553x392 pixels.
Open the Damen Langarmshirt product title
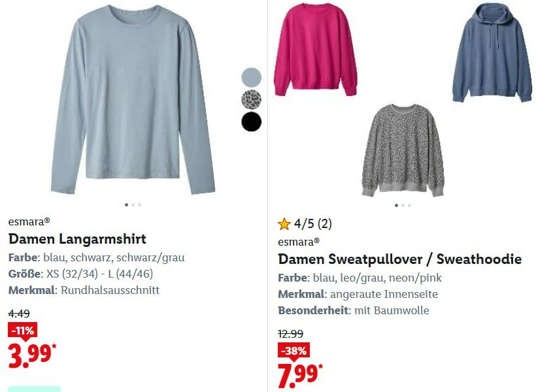77,239
